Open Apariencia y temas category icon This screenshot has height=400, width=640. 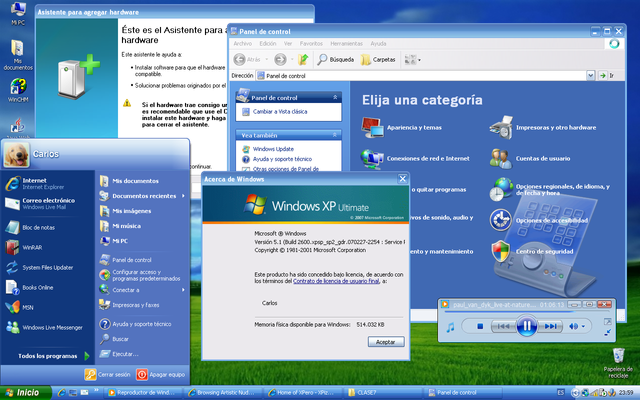tap(372, 127)
